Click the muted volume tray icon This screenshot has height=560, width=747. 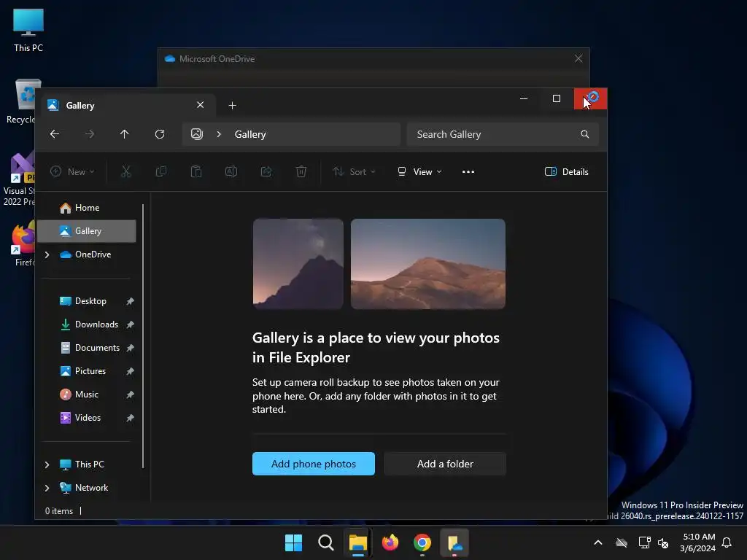point(663,542)
